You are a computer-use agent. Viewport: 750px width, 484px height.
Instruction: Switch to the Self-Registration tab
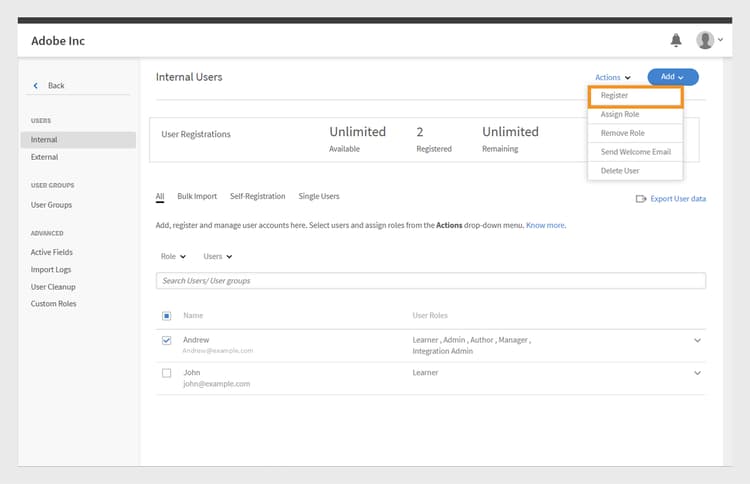tap(257, 197)
